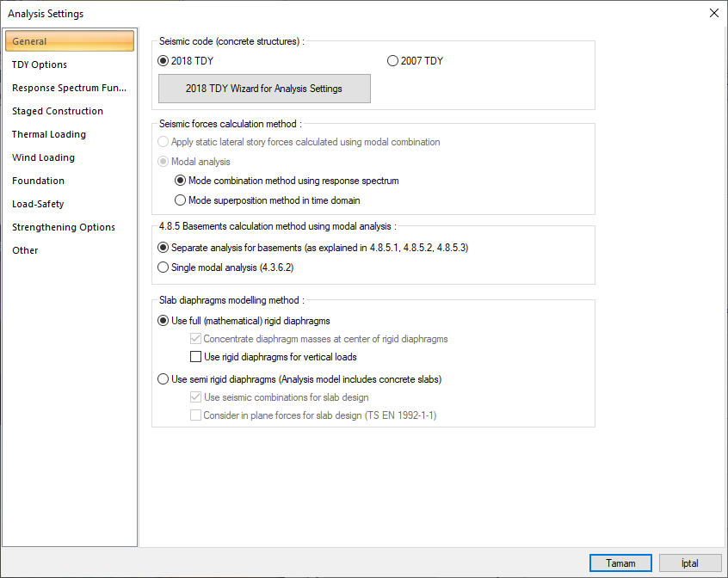This screenshot has height=578, width=728.
Task: Switch to Response Spectrum Functions section
Action: (x=70, y=88)
